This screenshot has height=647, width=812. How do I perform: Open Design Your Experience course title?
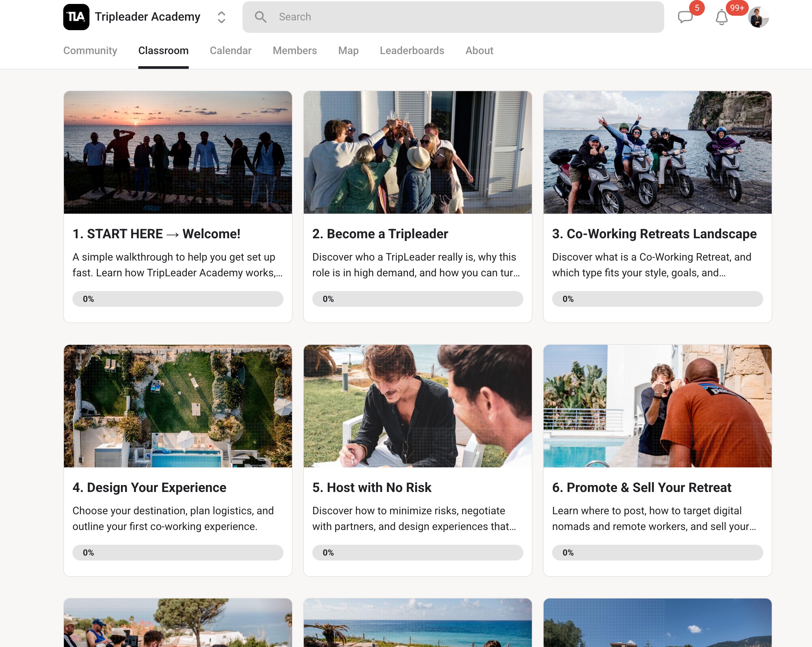click(x=149, y=488)
